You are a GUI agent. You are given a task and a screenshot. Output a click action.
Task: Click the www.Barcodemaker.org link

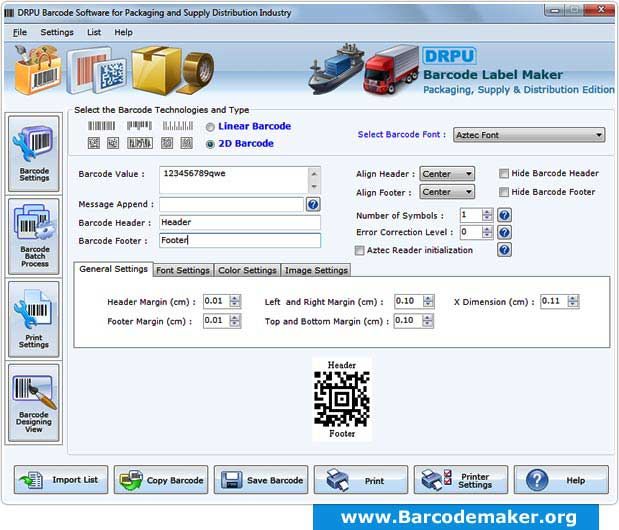pos(458,517)
